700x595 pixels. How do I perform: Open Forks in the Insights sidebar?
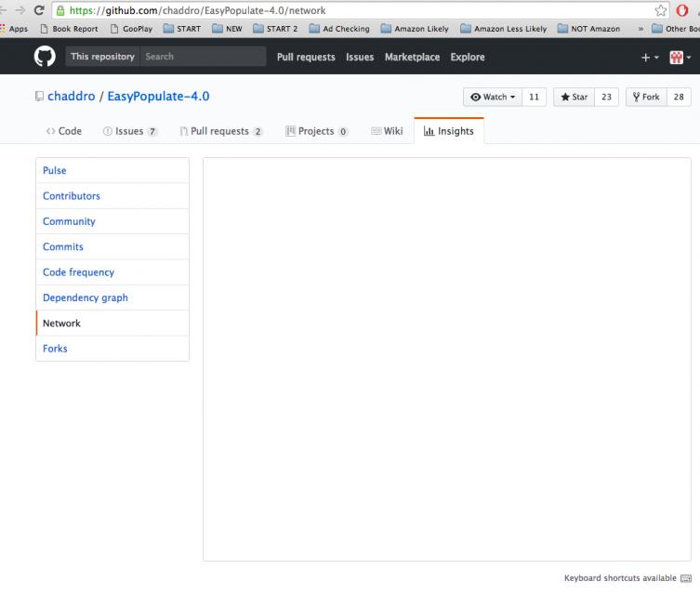(x=112, y=349)
